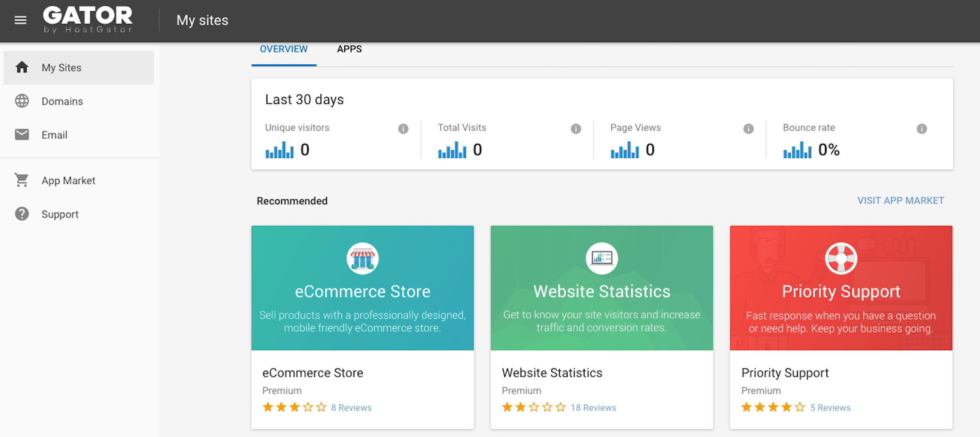Click the Page Views info icon
The height and width of the screenshot is (437, 980).
(749, 129)
